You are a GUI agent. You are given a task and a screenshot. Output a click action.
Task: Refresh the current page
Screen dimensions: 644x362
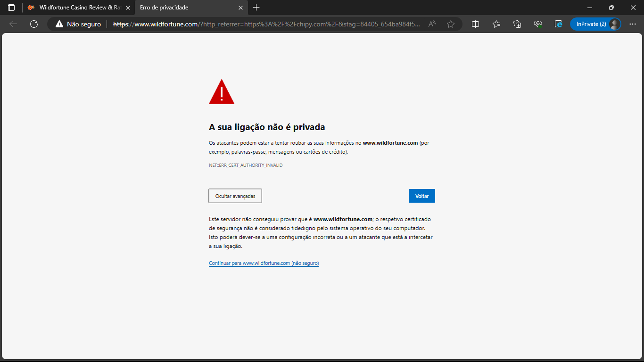click(33, 24)
